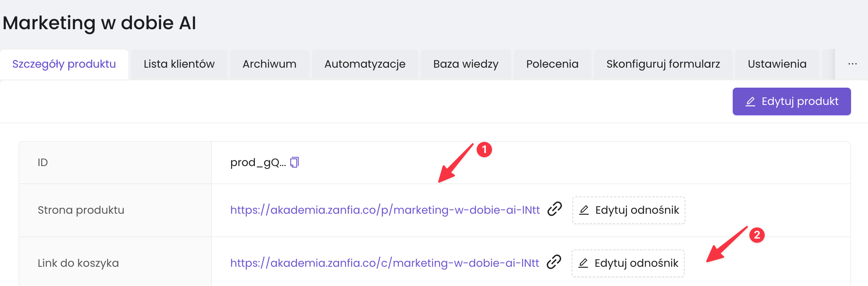This screenshot has width=868, height=286.
Task: Go to the Archiwum tab
Action: [x=269, y=64]
